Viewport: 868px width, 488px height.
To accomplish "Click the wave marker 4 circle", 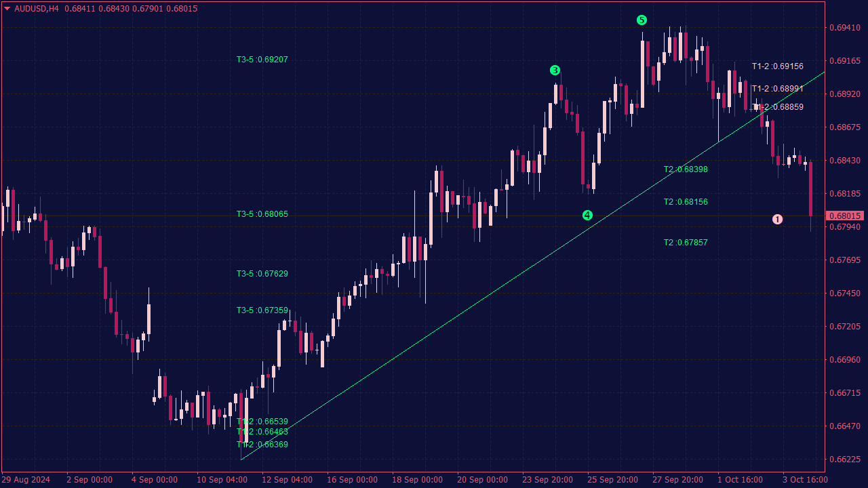I will click(587, 216).
